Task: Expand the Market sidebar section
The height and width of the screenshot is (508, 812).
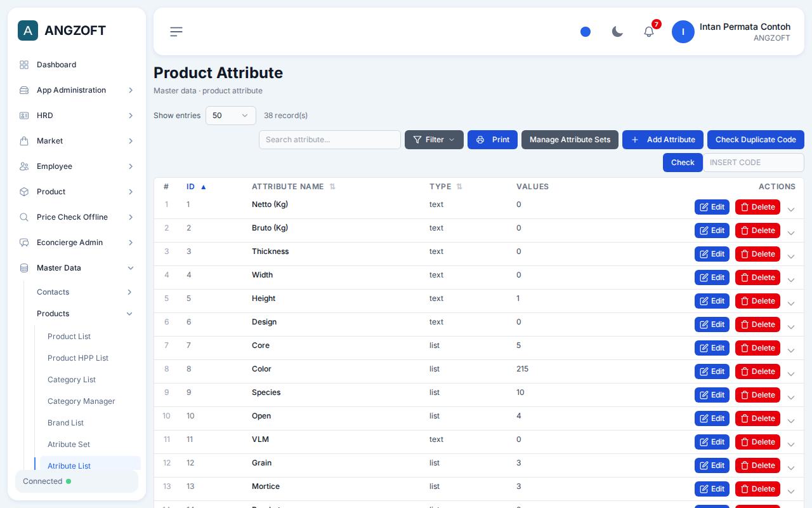Action: point(77,141)
